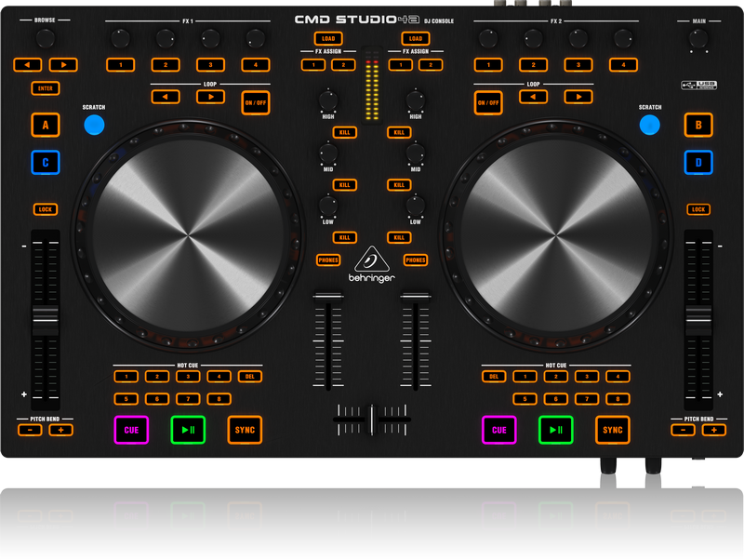Image resolution: width=744 pixels, height=560 pixels.
Task: Select deck A button
Action: tap(46, 125)
